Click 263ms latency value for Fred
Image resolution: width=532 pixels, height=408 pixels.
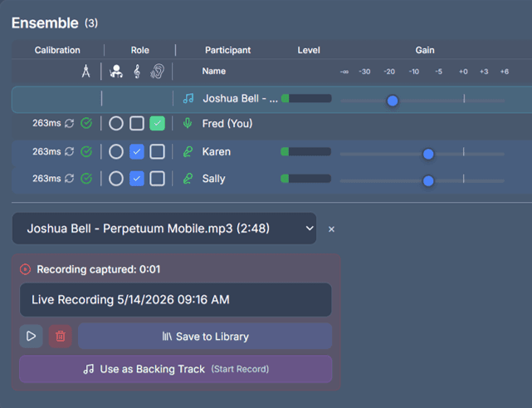46,123
